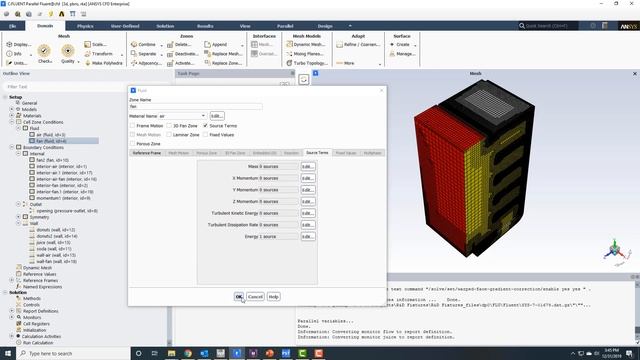Click the Quality mesh icon
This screenshot has height=360, width=640.
point(68,51)
